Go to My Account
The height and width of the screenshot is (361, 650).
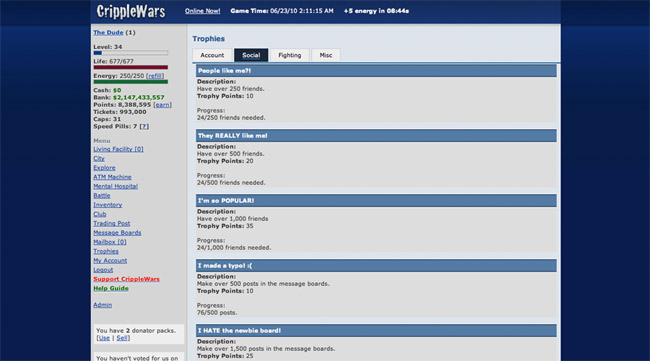[110, 261]
